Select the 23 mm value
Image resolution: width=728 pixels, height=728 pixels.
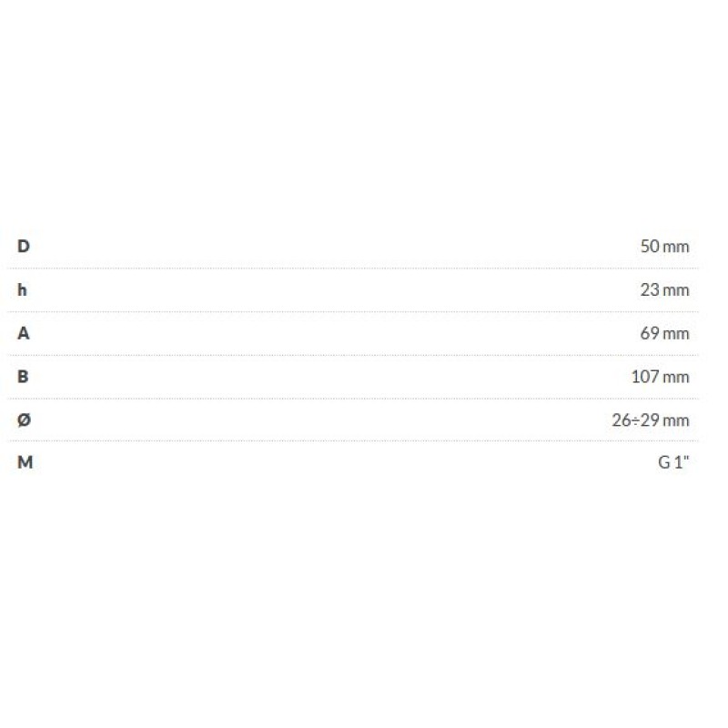pos(665,290)
